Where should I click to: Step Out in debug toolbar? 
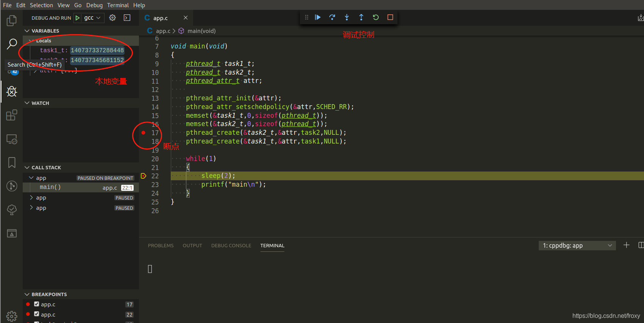[361, 17]
